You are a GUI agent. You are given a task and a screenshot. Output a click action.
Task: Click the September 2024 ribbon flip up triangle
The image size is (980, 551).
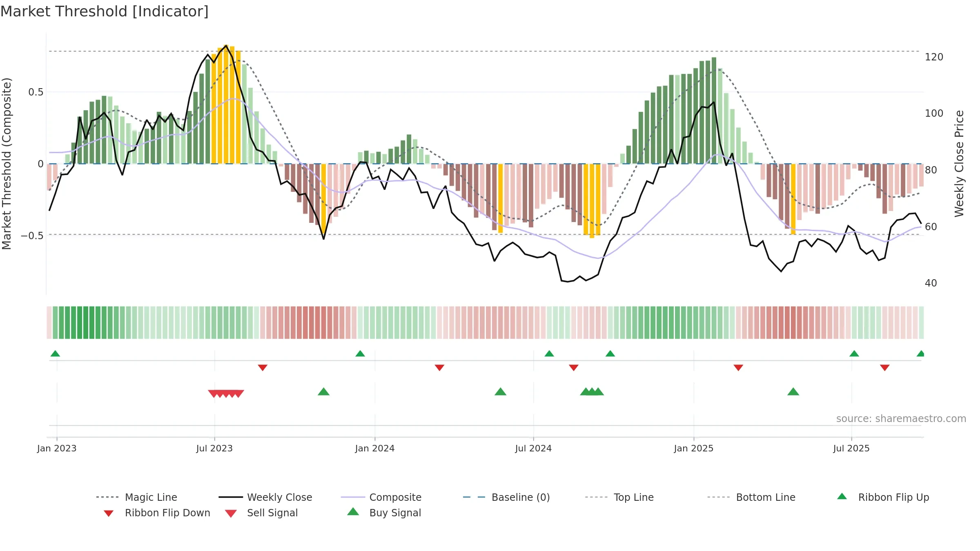(x=610, y=353)
